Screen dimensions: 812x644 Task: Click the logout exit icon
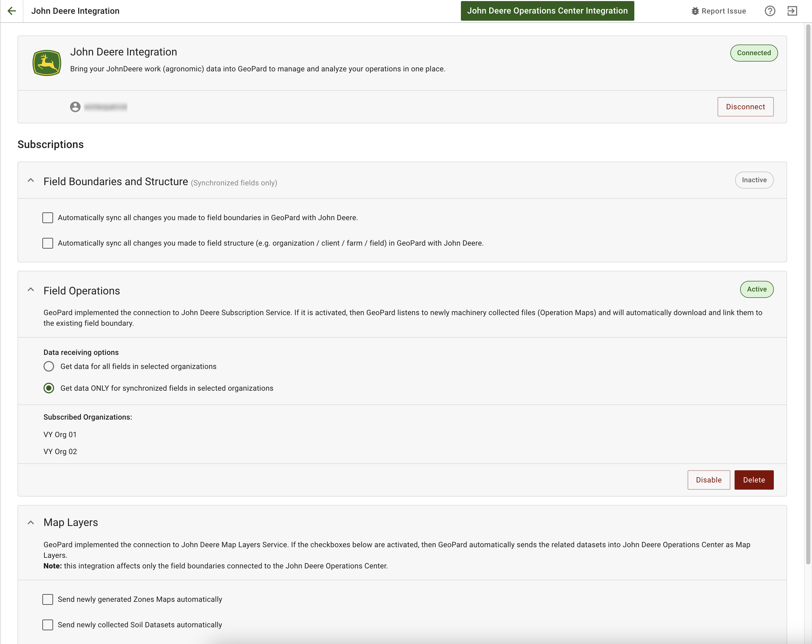click(x=792, y=11)
